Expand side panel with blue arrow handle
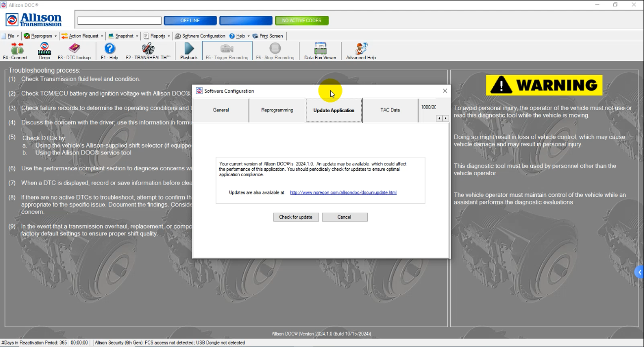 (640, 272)
